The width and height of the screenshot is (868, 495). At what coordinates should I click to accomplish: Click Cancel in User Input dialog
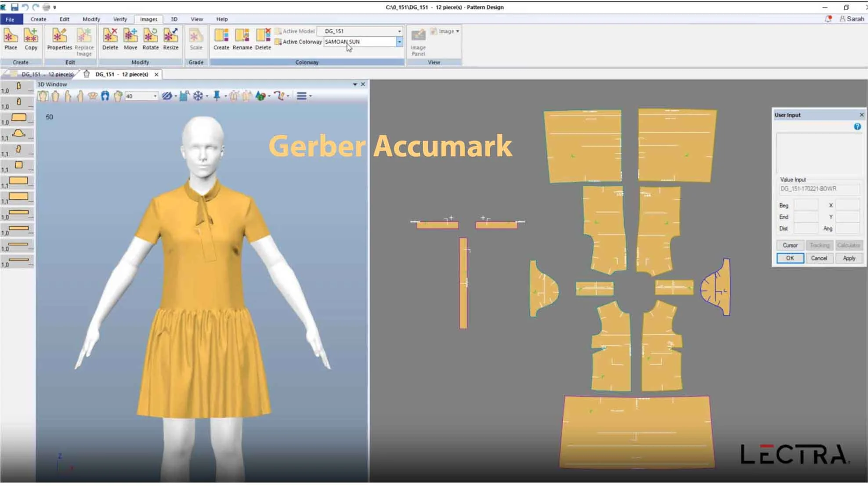(x=818, y=258)
